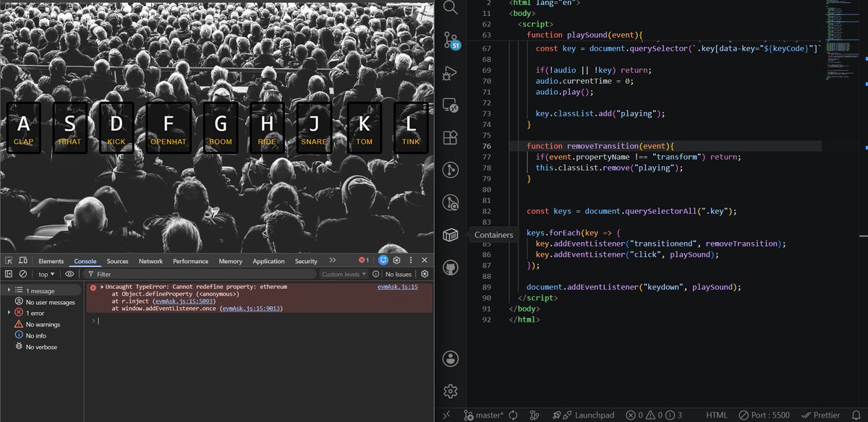
Task: Open Extensions view in activity bar
Action: [450, 137]
